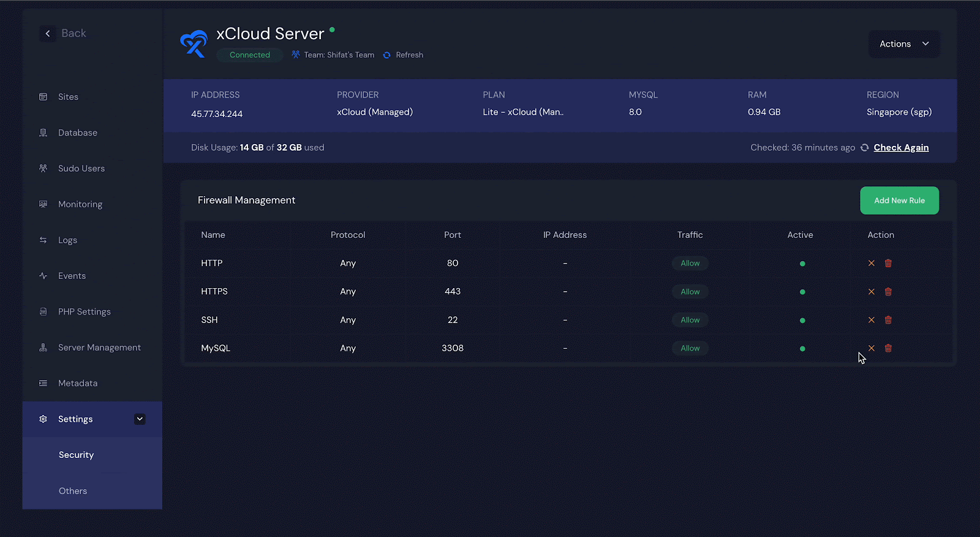Click the HTTPS rule active status dot
The height and width of the screenshot is (537, 980).
[x=802, y=292]
